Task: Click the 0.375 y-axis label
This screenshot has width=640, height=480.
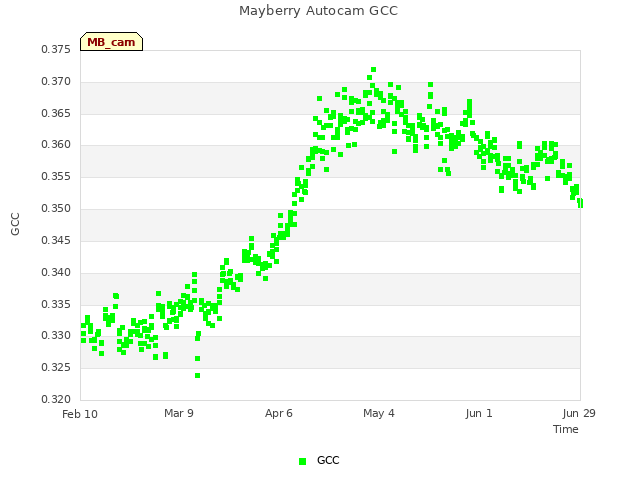Action: tap(56, 49)
